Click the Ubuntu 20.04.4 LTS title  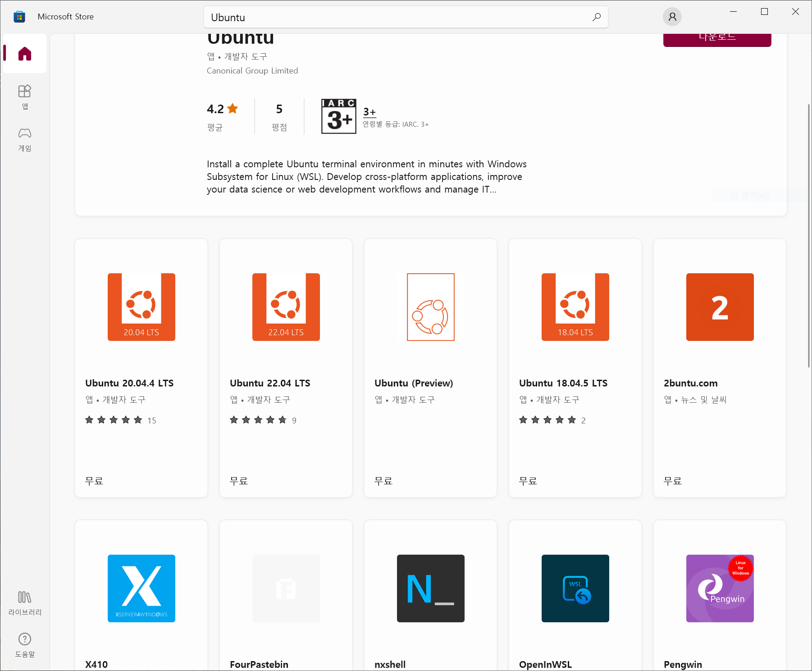129,383
